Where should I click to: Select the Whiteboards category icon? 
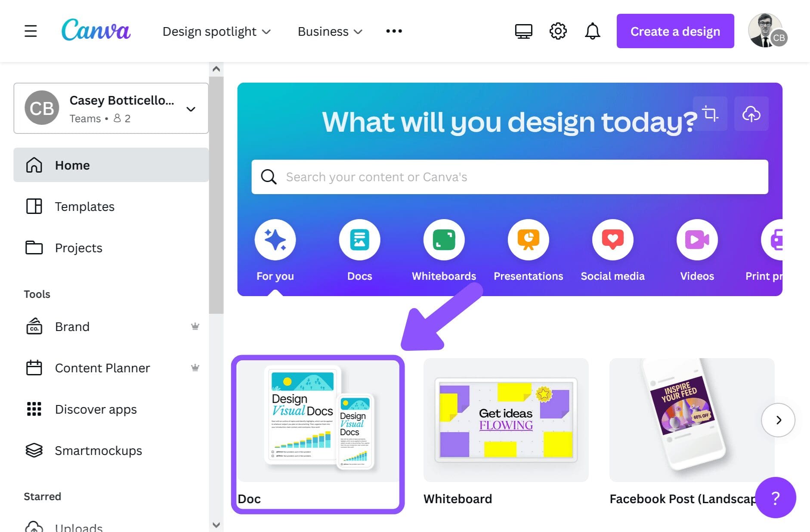(x=444, y=240)
